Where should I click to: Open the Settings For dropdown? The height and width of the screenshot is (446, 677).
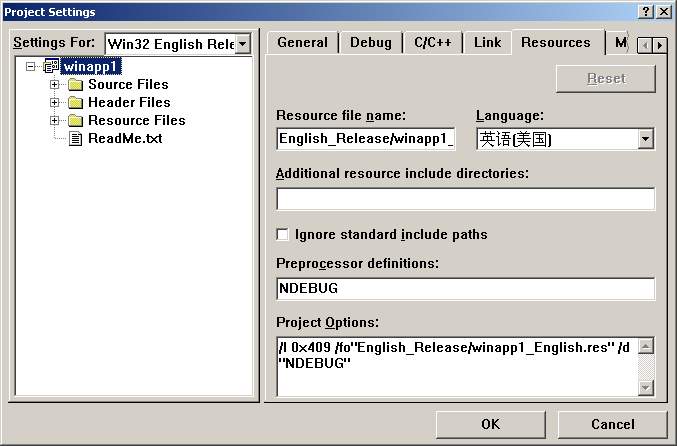click(243, 44)
